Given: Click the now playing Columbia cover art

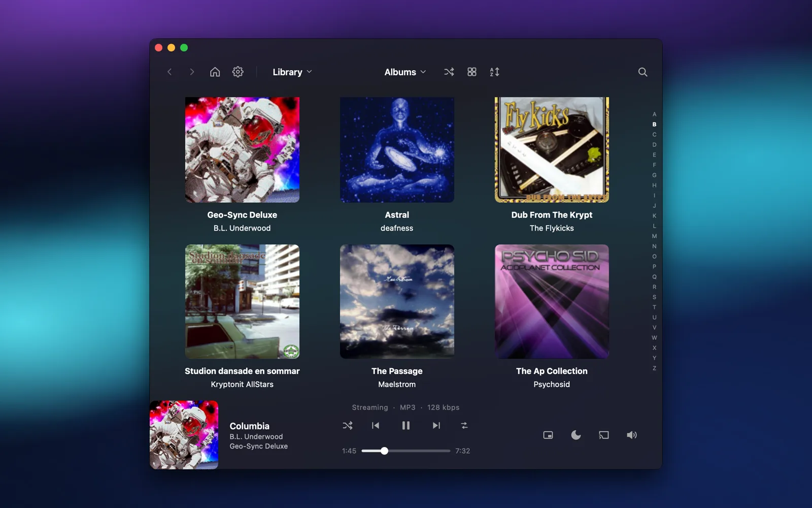Looking at the screenshot, I should click(x=184, y=435).
